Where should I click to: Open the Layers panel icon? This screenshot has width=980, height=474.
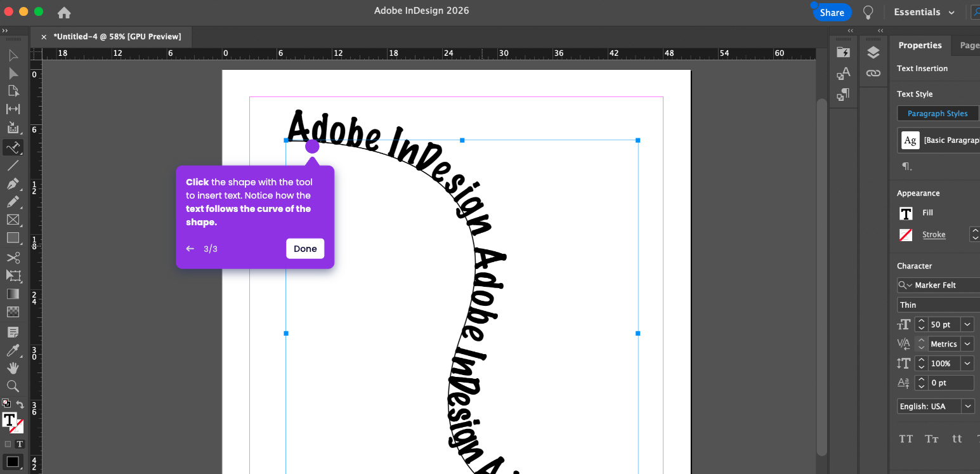point(873,52)
